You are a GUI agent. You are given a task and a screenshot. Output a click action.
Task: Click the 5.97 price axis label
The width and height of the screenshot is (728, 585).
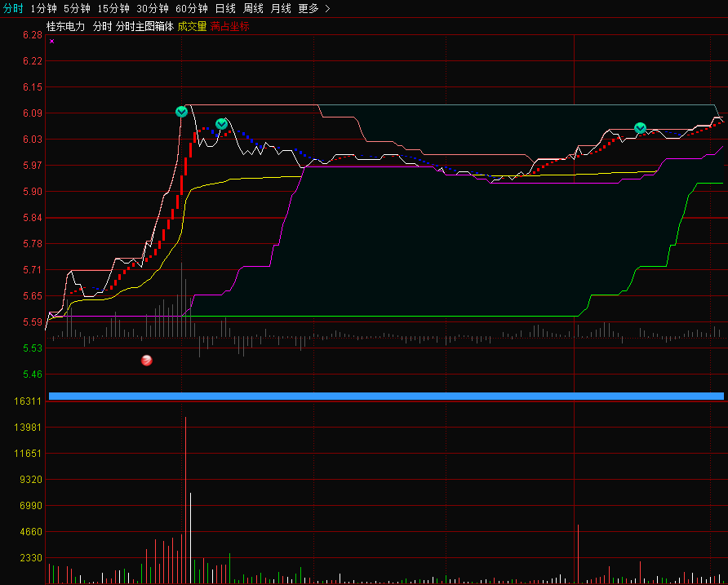(33, 166)
